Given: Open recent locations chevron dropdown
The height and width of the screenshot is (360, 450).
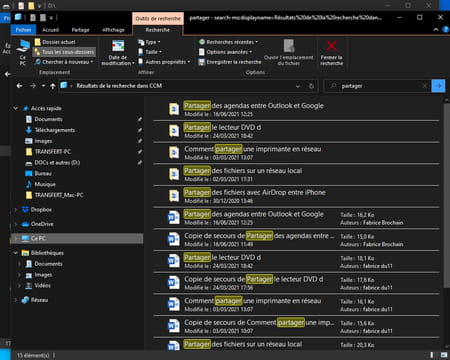Looking at the screenshot, I should point(43,86).
